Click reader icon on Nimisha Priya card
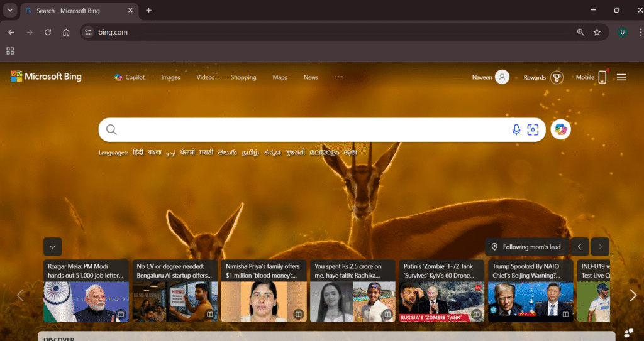This screenshot has height=341, width=644. 299,314
